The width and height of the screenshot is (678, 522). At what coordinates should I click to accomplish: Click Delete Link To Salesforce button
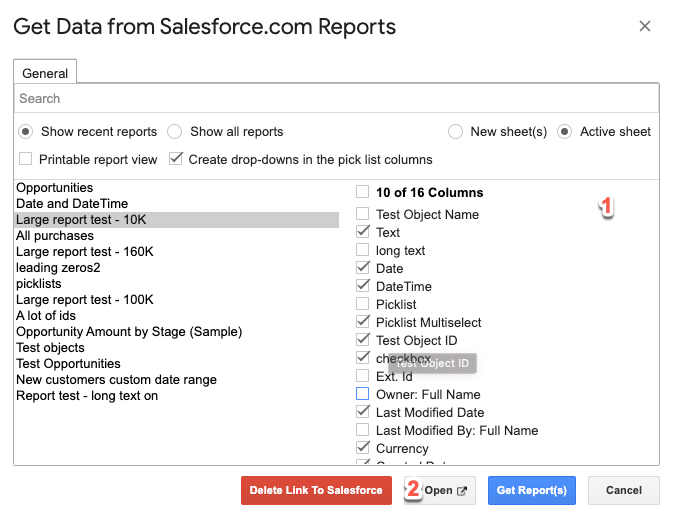pos(316,490)
